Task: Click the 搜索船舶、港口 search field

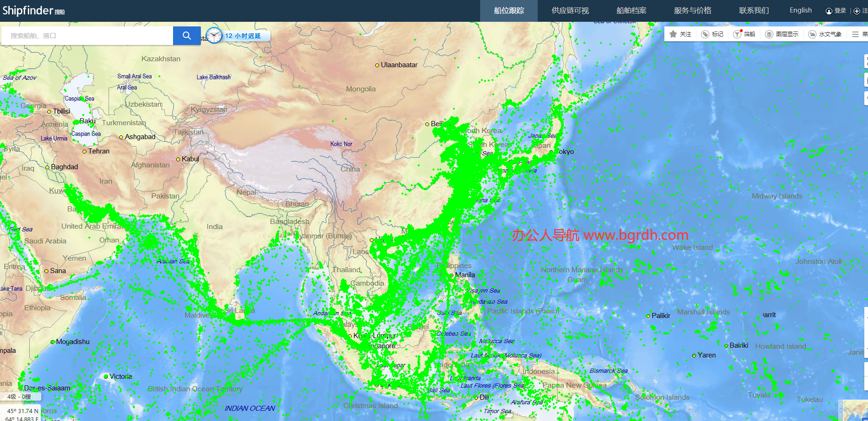Action: tap(88, 36)
